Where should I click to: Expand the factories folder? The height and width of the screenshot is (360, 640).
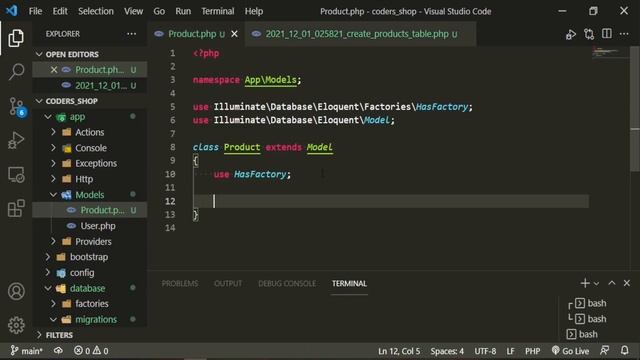53,304
